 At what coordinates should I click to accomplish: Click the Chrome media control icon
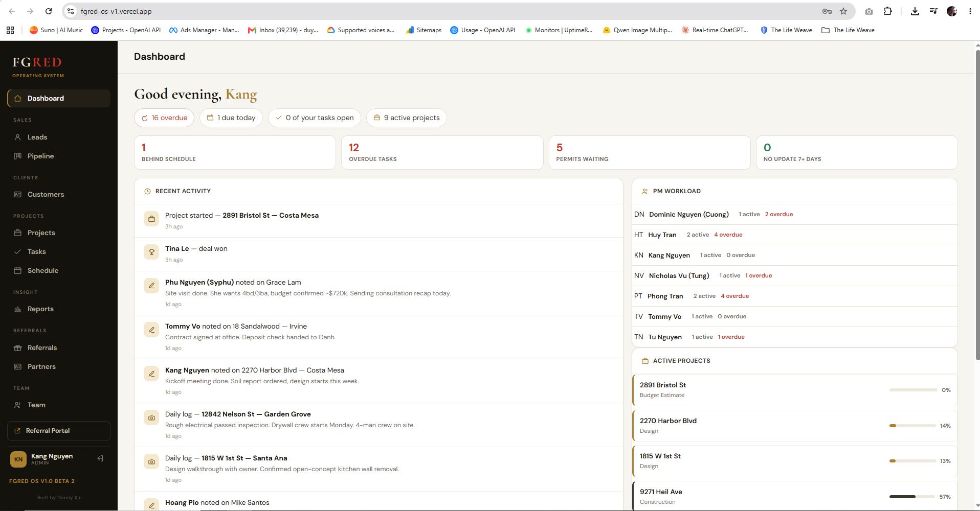[933, 11]
